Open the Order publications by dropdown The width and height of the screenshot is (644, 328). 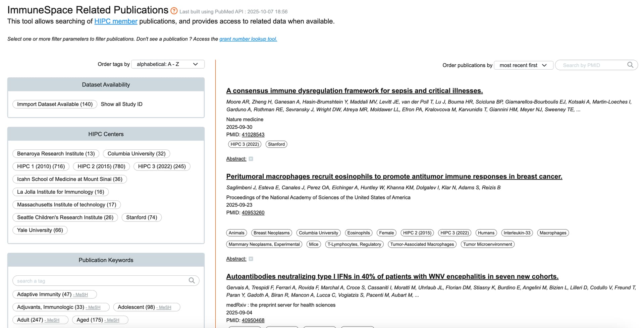pos(523,65)
